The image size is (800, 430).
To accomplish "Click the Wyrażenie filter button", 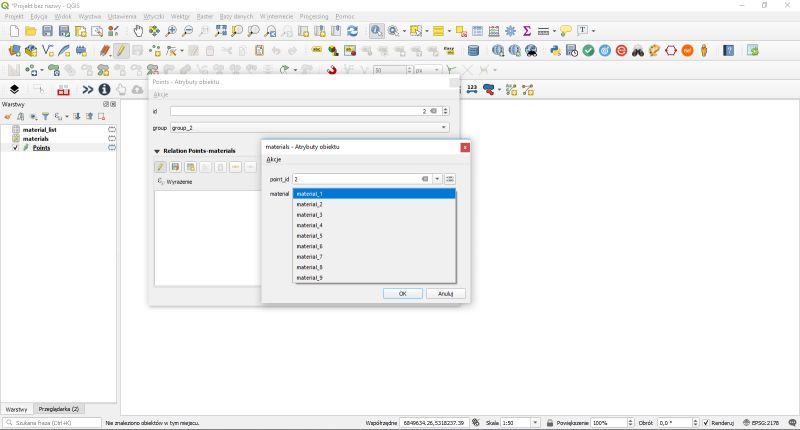I will (175, 182).
